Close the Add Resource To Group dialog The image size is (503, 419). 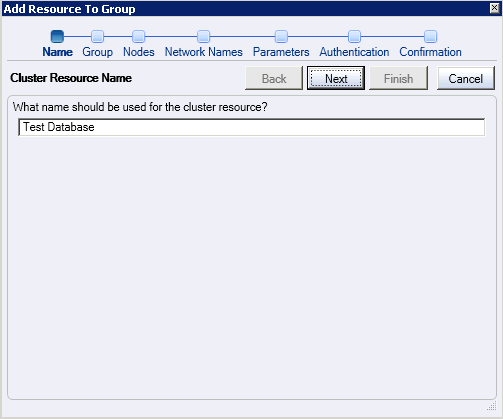click(x=494, y=8)
